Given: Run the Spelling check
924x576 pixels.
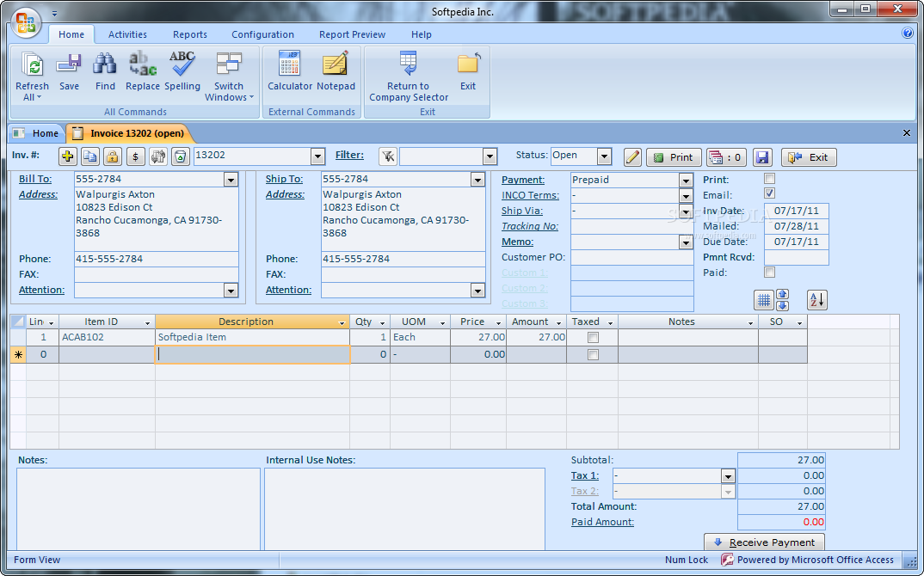Looking at the screenshot, I should pyautogui.click(x=182, y=64).
